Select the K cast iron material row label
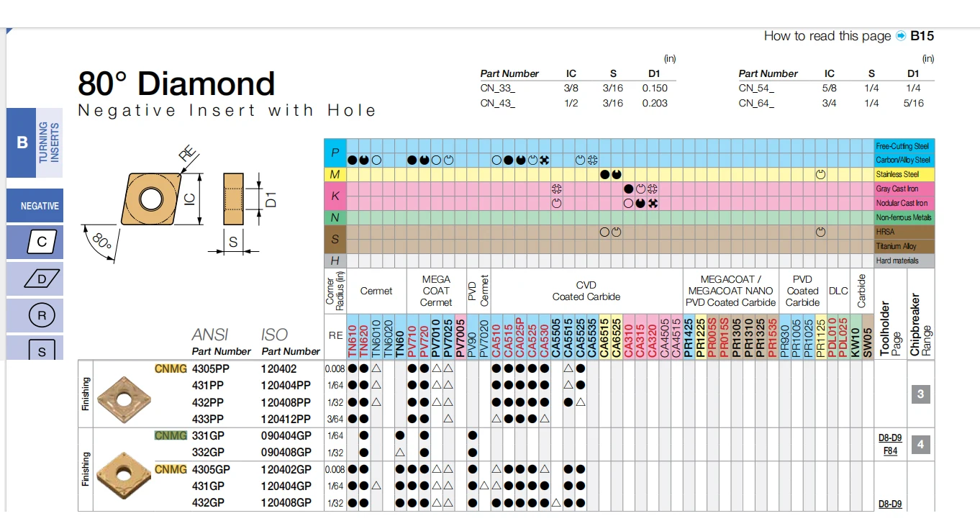 (335, 196)
